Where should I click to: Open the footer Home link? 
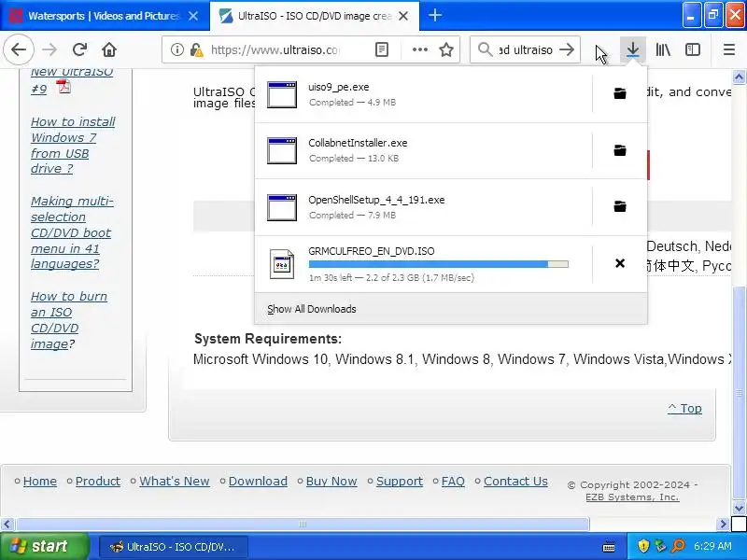(x=40, y=482)
